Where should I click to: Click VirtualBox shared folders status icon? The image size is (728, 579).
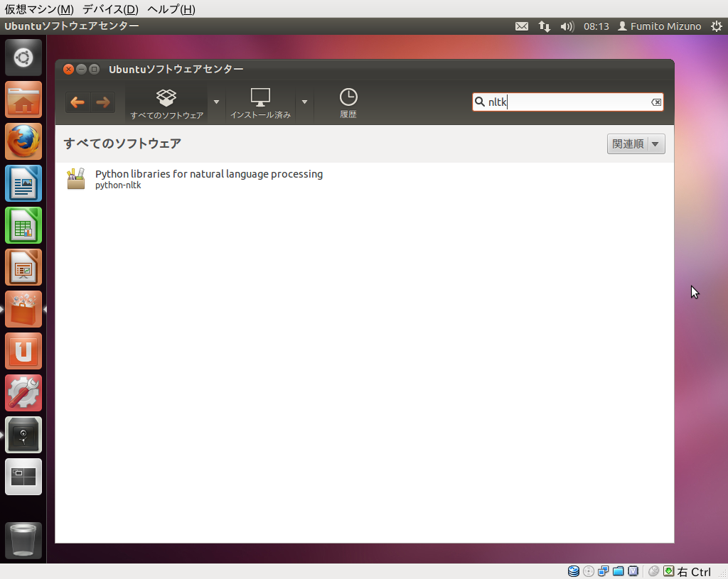point(618,571)
